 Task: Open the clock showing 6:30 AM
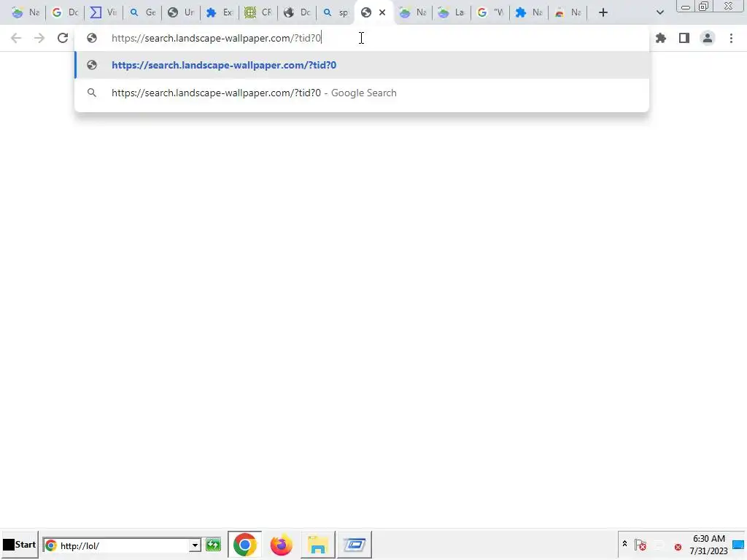pos(709,545)
